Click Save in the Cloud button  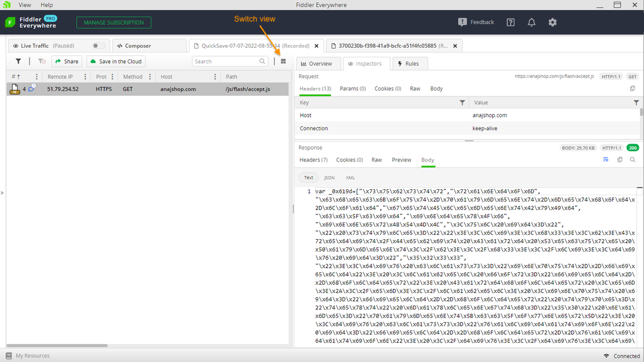tap(116, 61)
